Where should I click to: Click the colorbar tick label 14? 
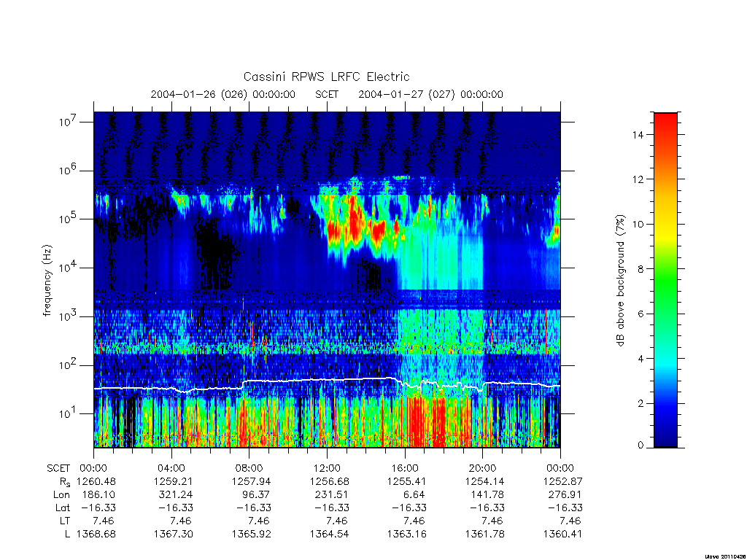(638, 135)
